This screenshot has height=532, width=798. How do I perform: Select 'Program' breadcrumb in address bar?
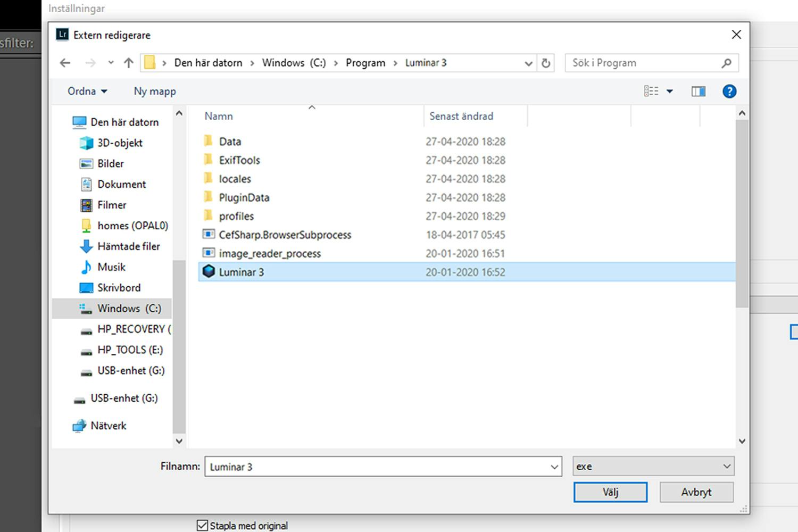[365, 63]
